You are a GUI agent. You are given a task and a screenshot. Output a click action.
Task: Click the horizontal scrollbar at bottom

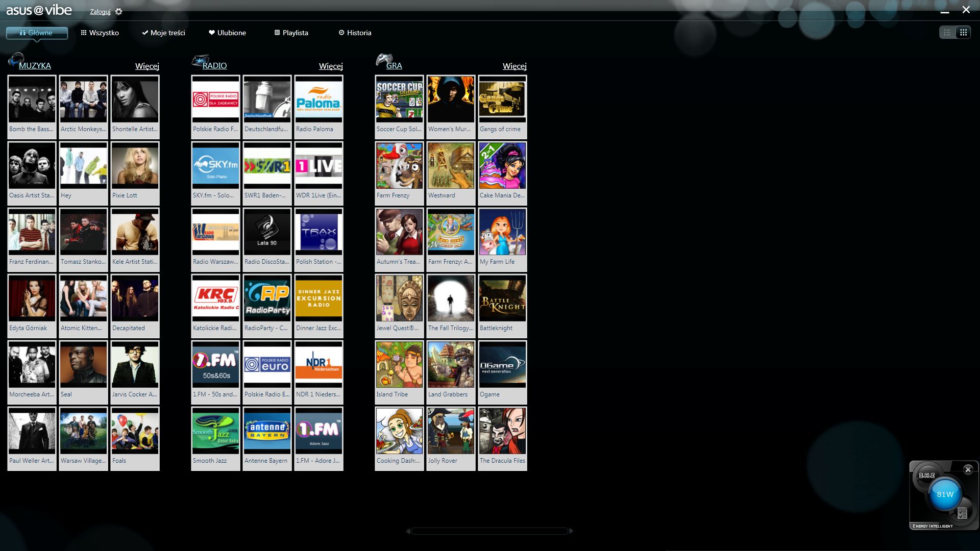489,531
